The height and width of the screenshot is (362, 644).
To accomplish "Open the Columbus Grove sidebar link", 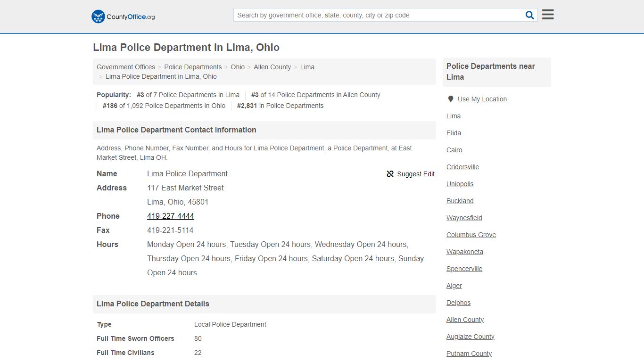I will [471, 235].
